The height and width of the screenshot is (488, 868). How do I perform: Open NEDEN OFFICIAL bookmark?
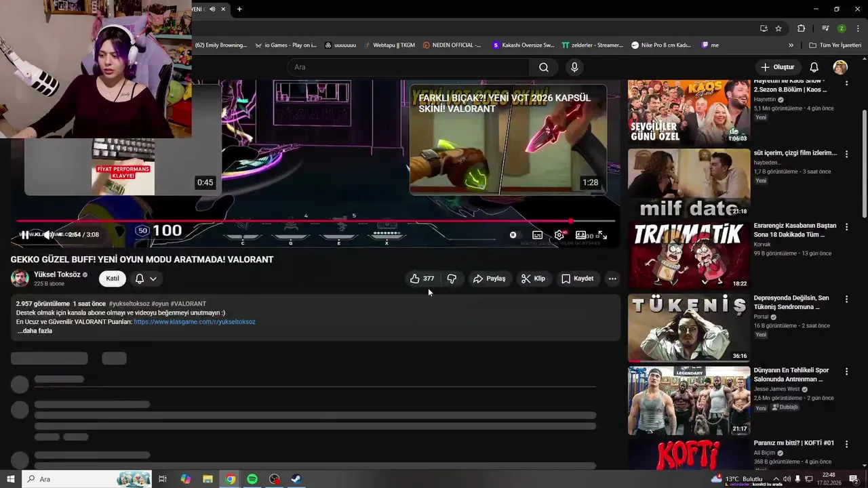click(x=452, y=45)
